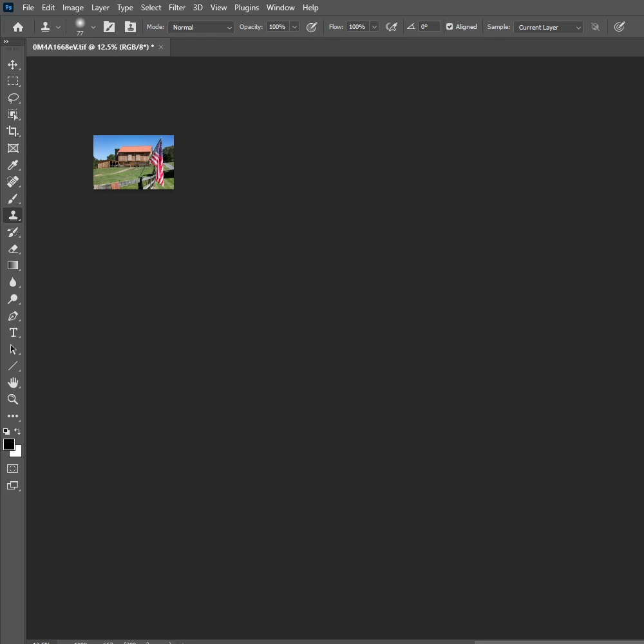This screenshot has height=644, width=644.
Task: Enable airbrush-style build-up effects
Action: (392, 27)
